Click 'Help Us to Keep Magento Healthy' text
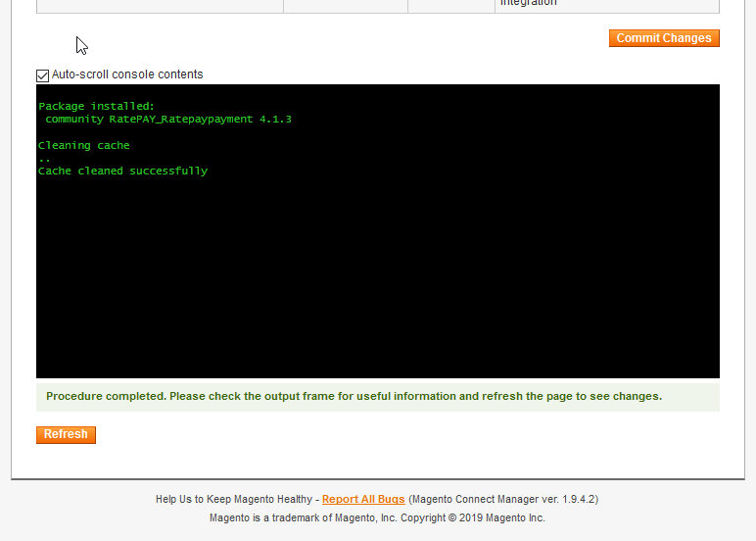 click(x=233, y=499)
